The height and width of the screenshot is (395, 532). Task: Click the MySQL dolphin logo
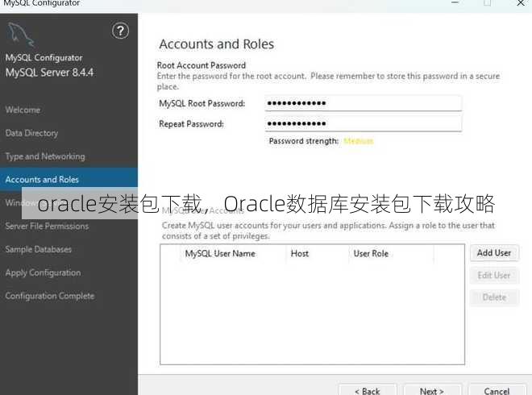pyautogui.click(x=21, y=35)
